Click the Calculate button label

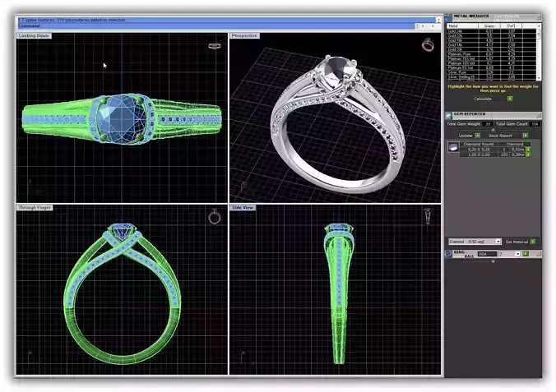[x=483, y=99]
